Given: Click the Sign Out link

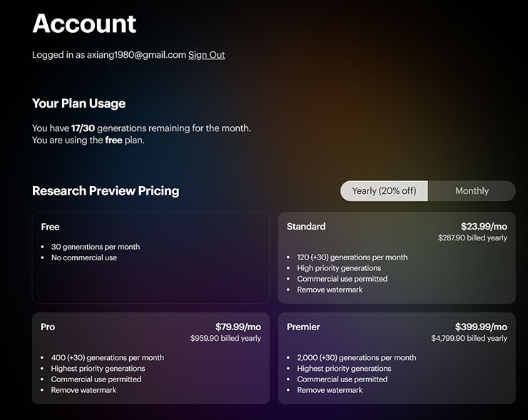Looking at the screenshot, I should coord(206,55).
